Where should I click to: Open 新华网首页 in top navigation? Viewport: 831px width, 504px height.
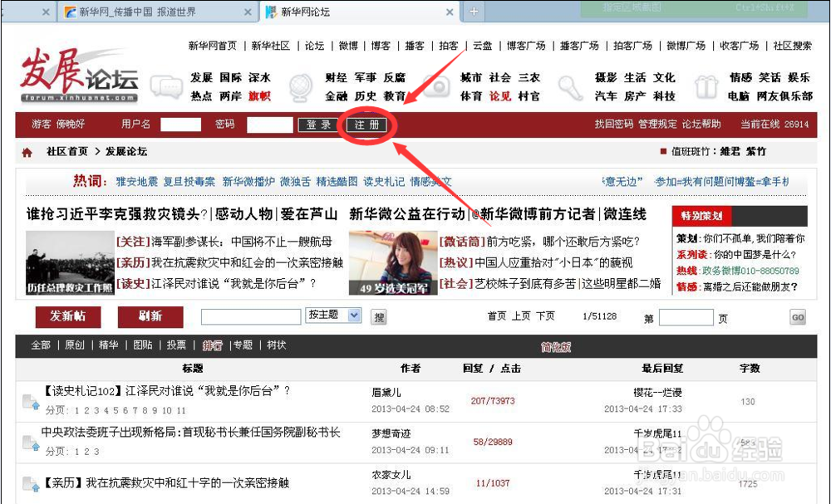point(213,46)
